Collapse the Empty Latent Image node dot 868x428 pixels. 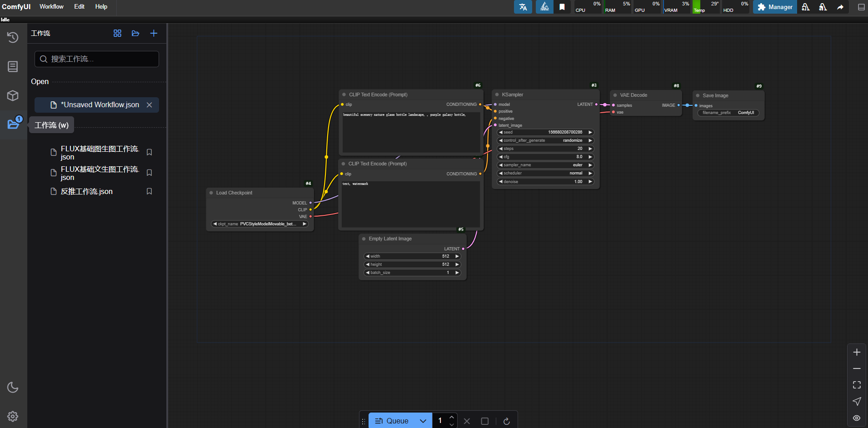[x=364, y=239]
